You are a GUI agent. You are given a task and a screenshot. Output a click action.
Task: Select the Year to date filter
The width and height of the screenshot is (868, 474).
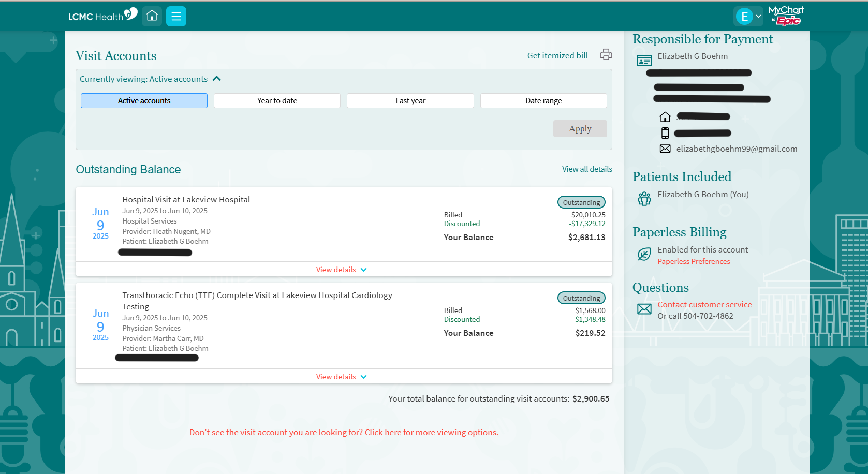tap(277, 101)
